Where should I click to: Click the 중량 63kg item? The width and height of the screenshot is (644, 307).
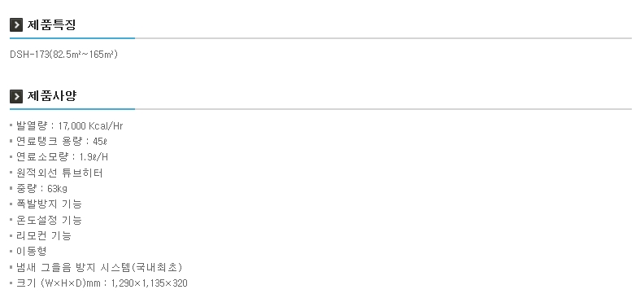pyautogui.click(x=41, y=188)
